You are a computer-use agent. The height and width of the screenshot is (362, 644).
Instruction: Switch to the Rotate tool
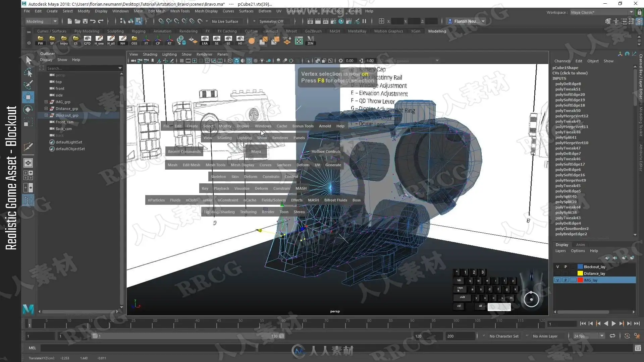point(29,110)
